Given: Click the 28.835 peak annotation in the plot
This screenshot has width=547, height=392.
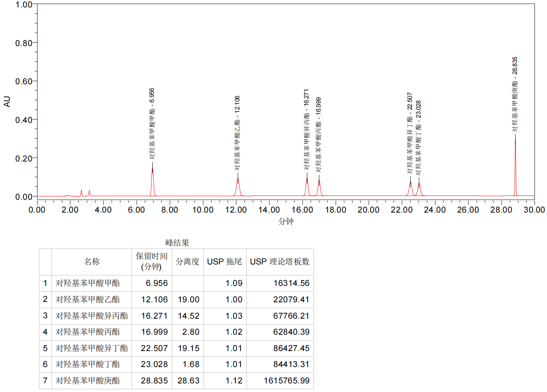Looking at the screenshot, I should point(515,94).
